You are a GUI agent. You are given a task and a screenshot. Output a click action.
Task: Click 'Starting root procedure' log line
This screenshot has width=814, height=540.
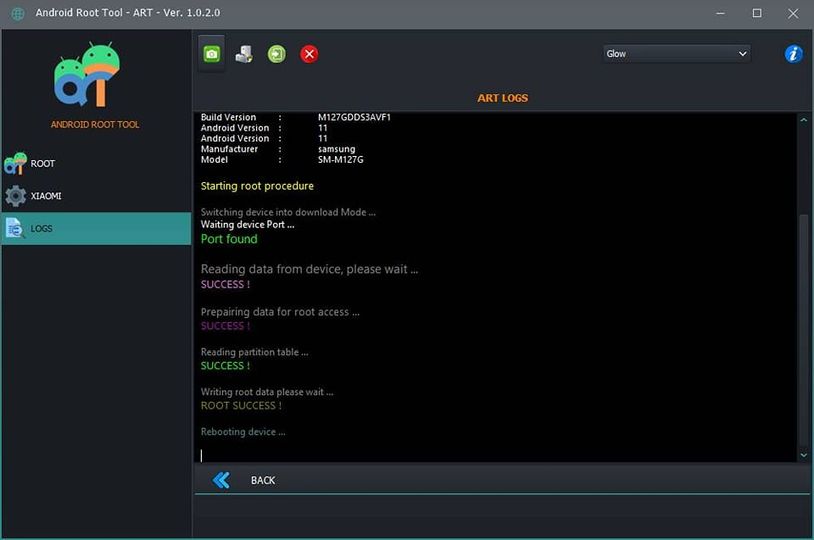point(257,186)
